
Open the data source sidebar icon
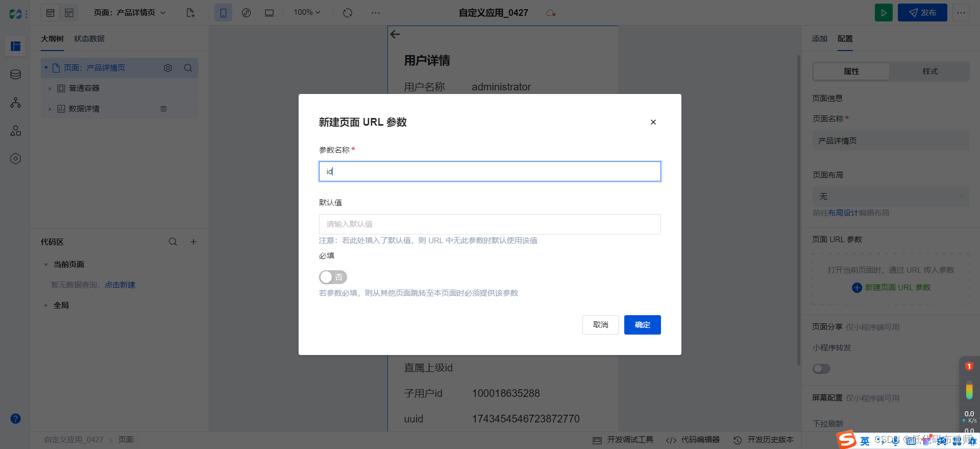pos(15,75)
